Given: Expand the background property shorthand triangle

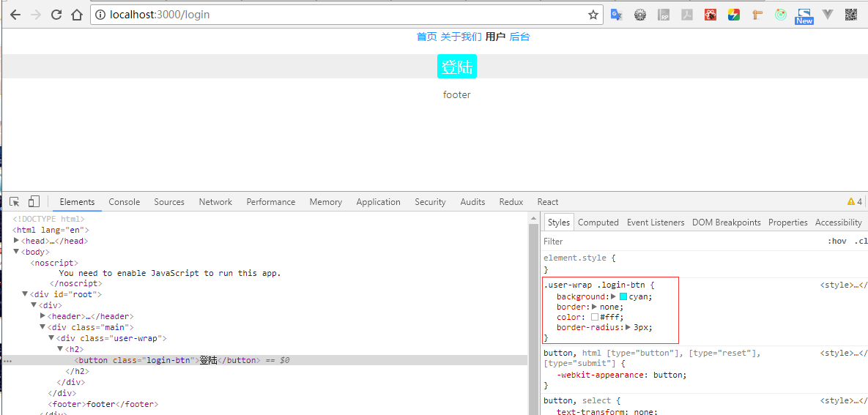Looking at the screenshot, I should tap(613, 296).
